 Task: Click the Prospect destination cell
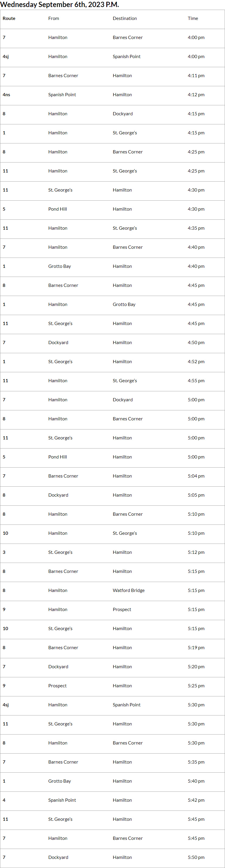(x=122, y=609)
